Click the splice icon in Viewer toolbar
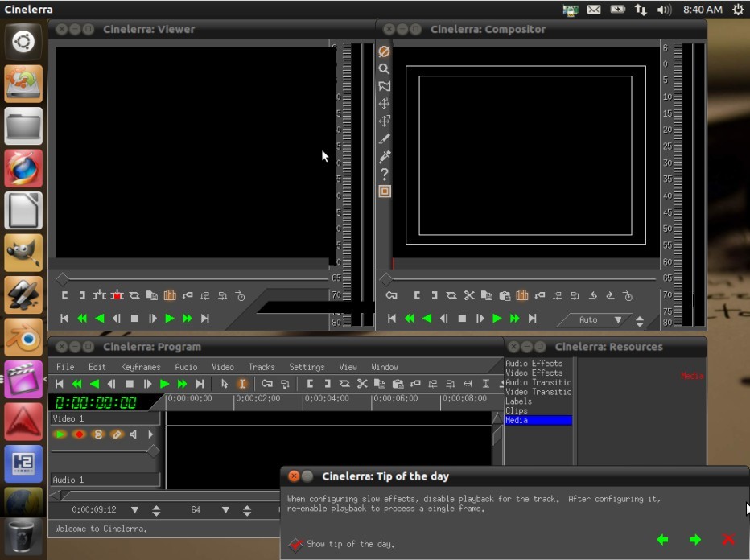Image resolution: width=750 pixels, height=560 pixels. pos(100,295)
